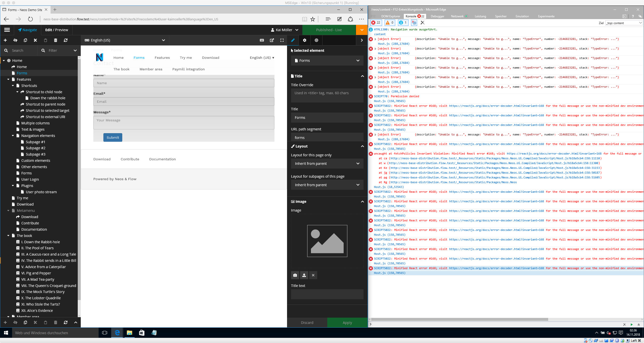Viewport: 644px width, 343px height.
Task: Click keyboard shortcuts icon in content toolbar
Action: pyautogui.click(x=262, y=40)
